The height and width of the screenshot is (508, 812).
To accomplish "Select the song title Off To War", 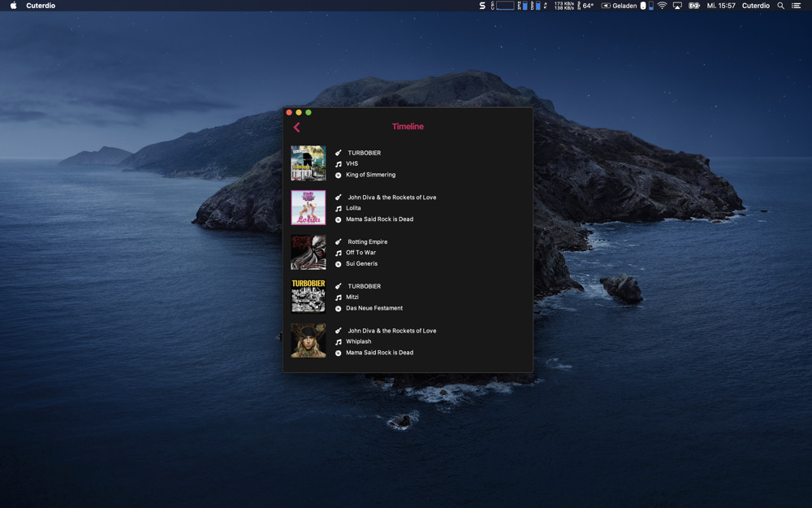I will point(361,253).
